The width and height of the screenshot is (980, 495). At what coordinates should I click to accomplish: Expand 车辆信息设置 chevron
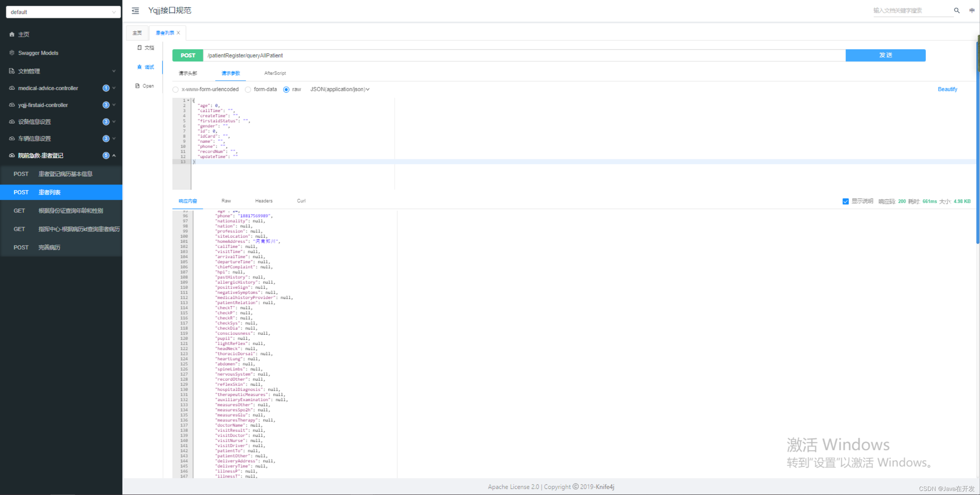coord(114,139)
